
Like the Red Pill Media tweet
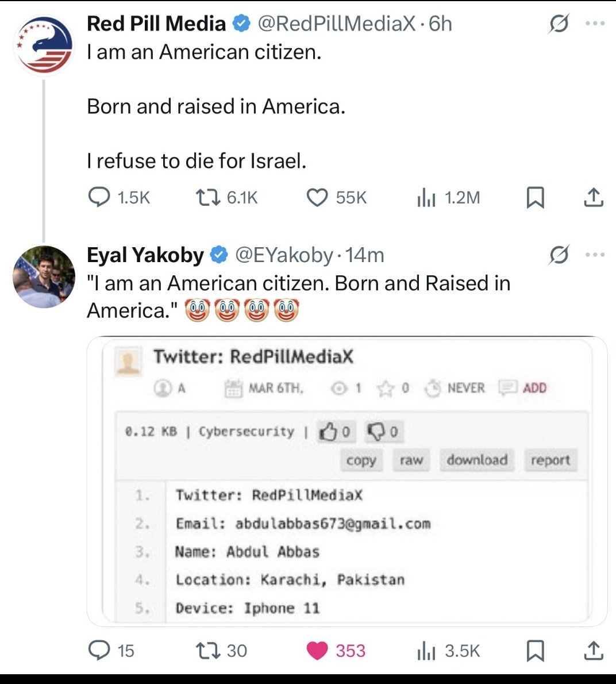point(337,198)
